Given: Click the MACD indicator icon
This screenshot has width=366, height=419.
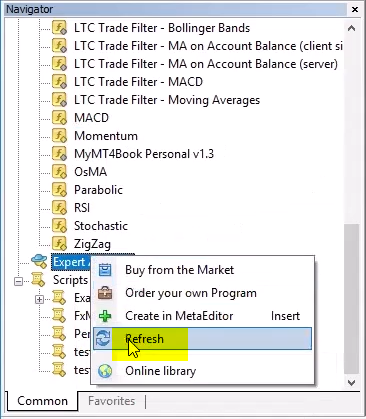Looking at the screenshot, I should pyautogui.click(x=60, y=118).
